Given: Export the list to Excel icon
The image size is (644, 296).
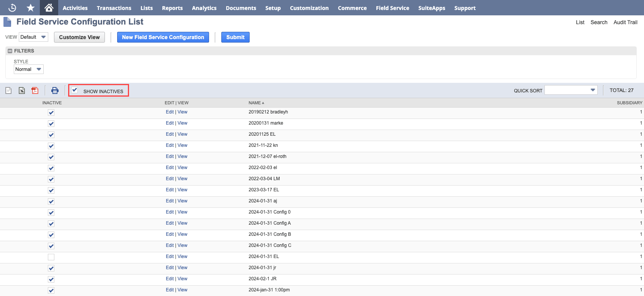Looking at the screenshot, I should coord(22,90).
